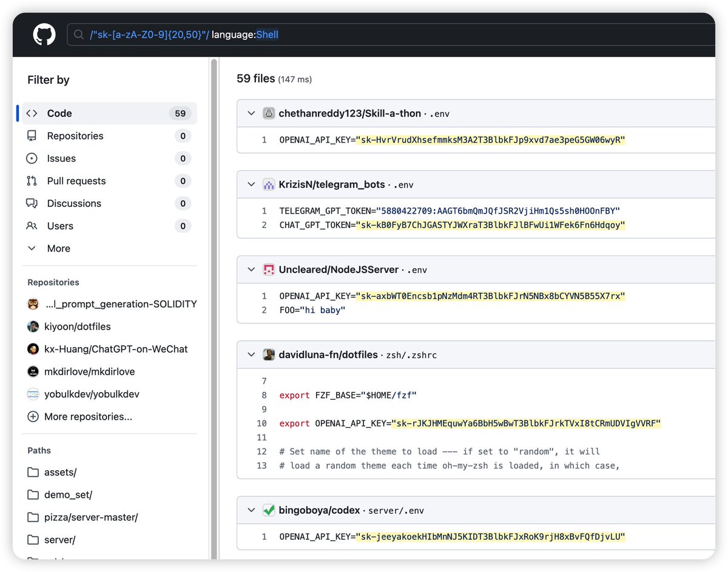Collapse the chethanreddy123/Skill-a-thon result
The image size is (728, 572).
(x=251, y=113)
